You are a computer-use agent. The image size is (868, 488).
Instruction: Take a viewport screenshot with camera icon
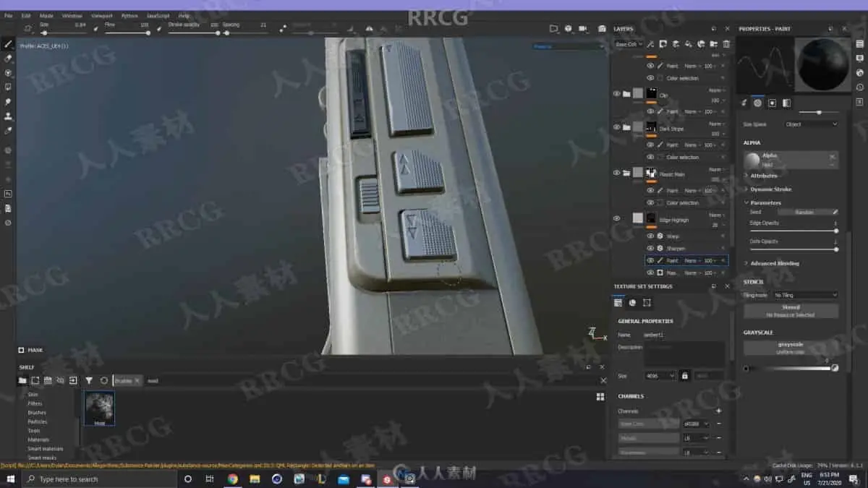(602, 29)
